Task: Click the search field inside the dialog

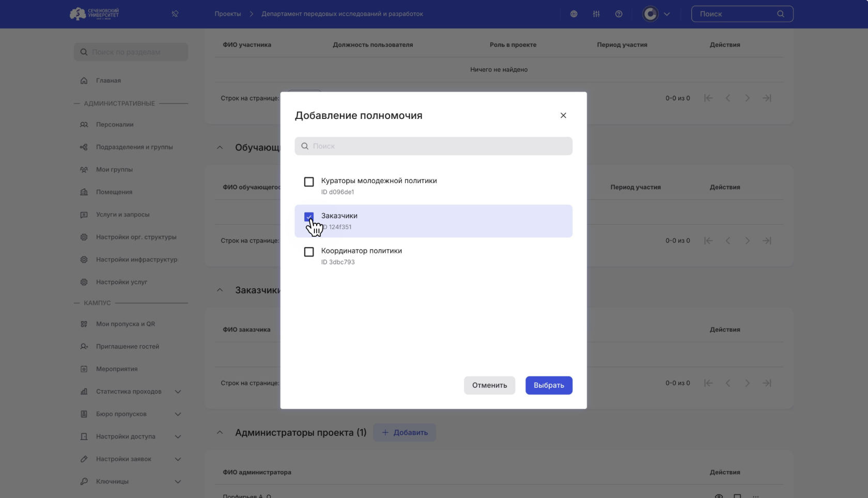Action: click(433, 146)
